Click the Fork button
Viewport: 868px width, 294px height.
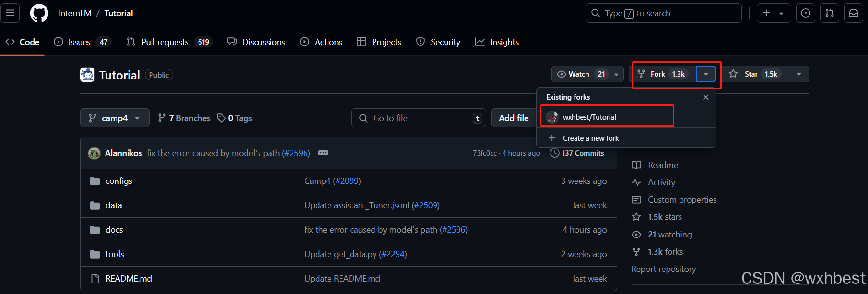click(663, 74)
